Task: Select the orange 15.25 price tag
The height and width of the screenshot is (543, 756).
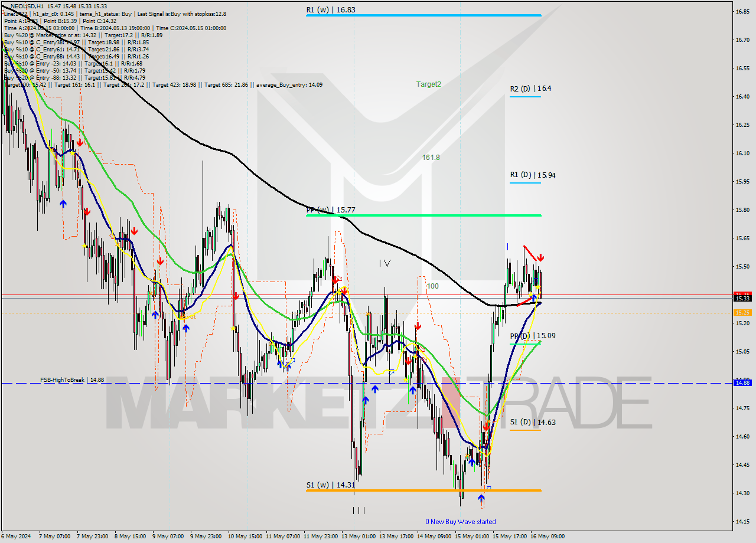Action: (x=742, y=313)
